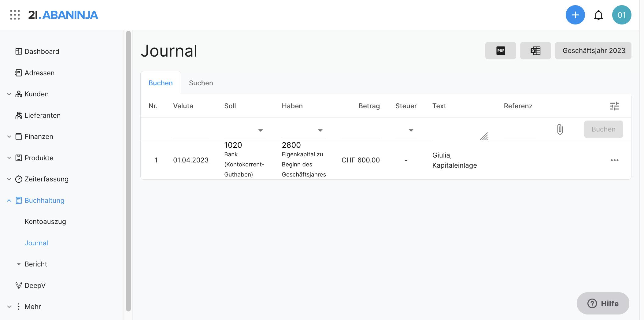The image size is (644, 320).
Task: Click the user avatar labeled 01
Action: [x=621, y=15]
